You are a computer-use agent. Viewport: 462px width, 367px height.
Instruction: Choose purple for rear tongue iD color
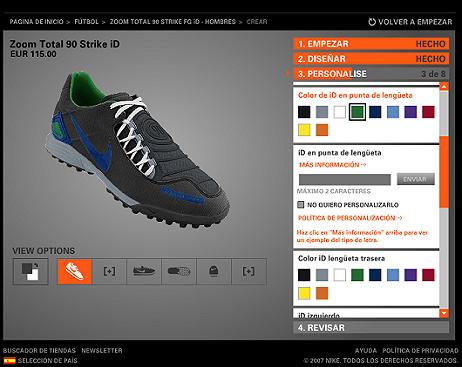pos(411,275)
